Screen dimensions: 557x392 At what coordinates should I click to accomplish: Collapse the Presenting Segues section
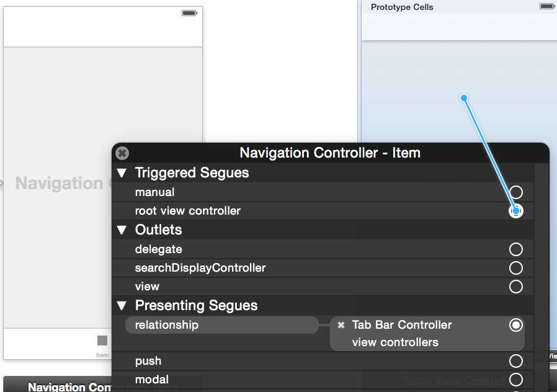(122, 306)
